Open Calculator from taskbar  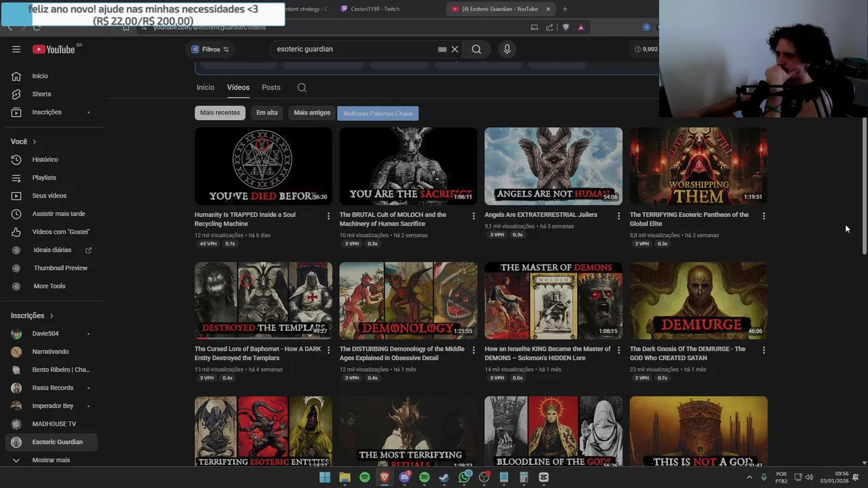pyautogui.click(x=524, y=477)
